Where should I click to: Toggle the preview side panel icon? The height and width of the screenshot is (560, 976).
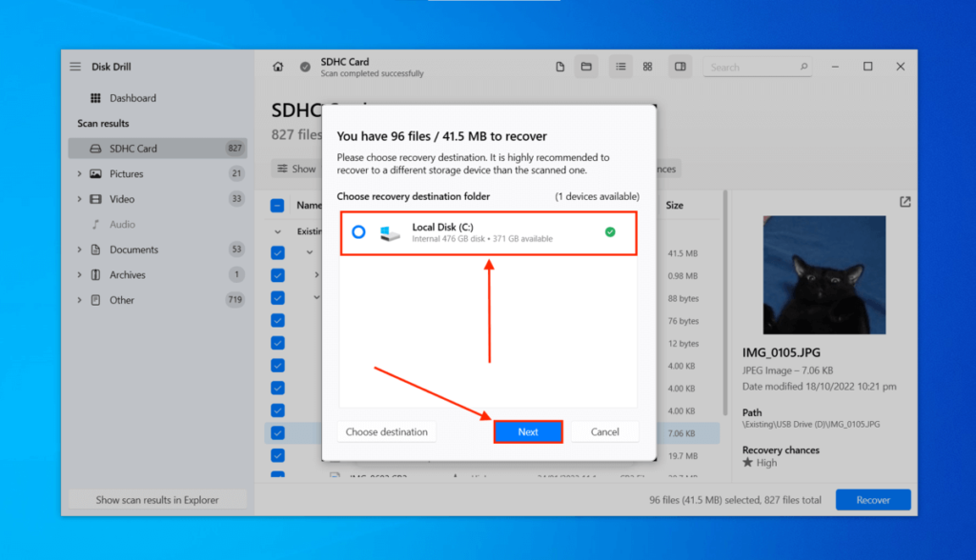680,67
